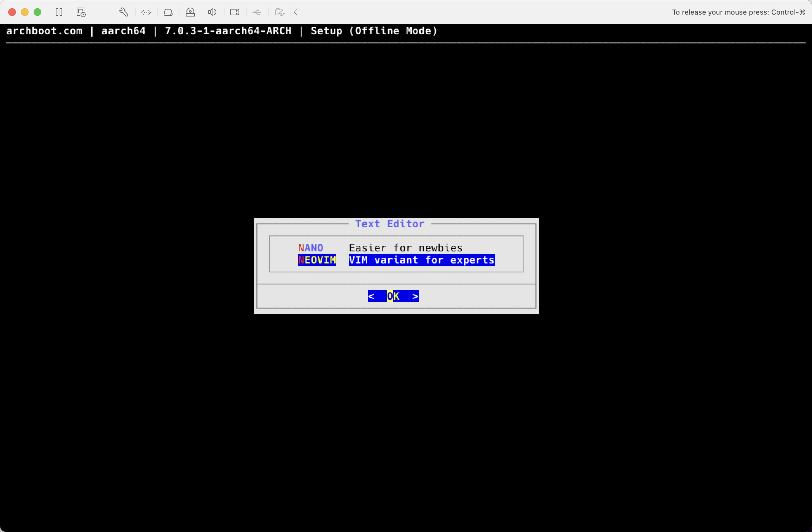812x532 pixels.
Task: Open the USB devices icon
Action: [257, 12]
